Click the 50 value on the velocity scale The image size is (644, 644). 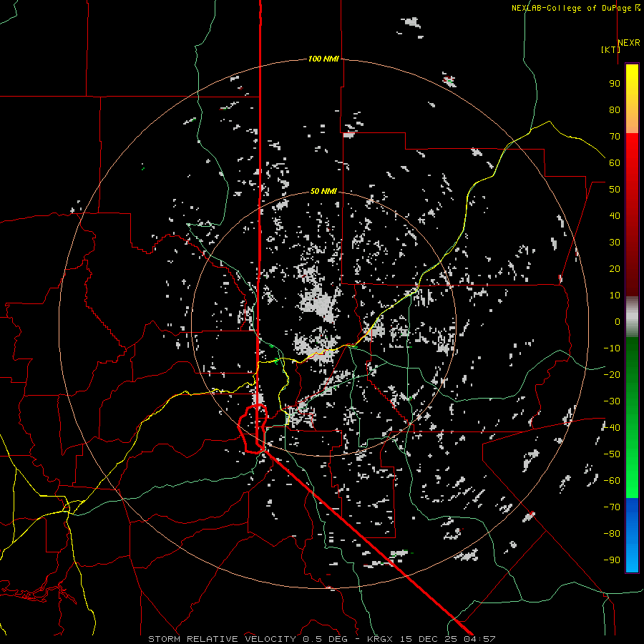(615, 190)
